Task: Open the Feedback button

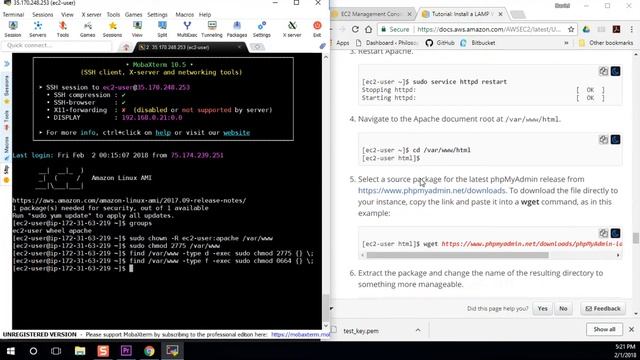Action: [603, 309]
